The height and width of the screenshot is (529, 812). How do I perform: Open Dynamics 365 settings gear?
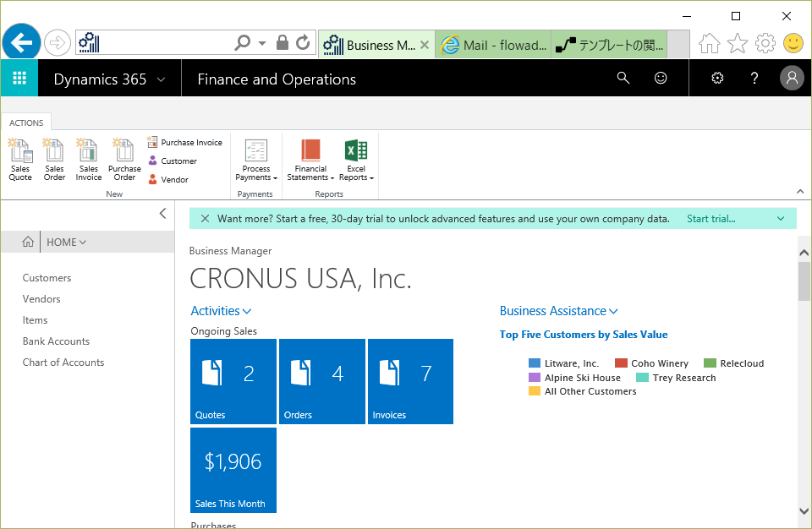point(717,78)
